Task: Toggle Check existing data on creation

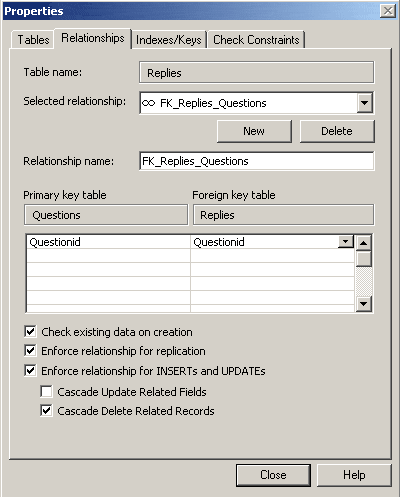Action: click(x=30, y=332)
